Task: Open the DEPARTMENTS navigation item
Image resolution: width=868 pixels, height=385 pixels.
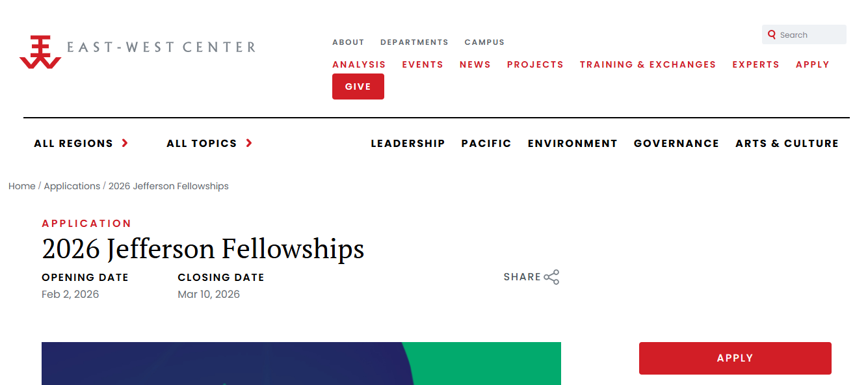Action: coord(414,42)
